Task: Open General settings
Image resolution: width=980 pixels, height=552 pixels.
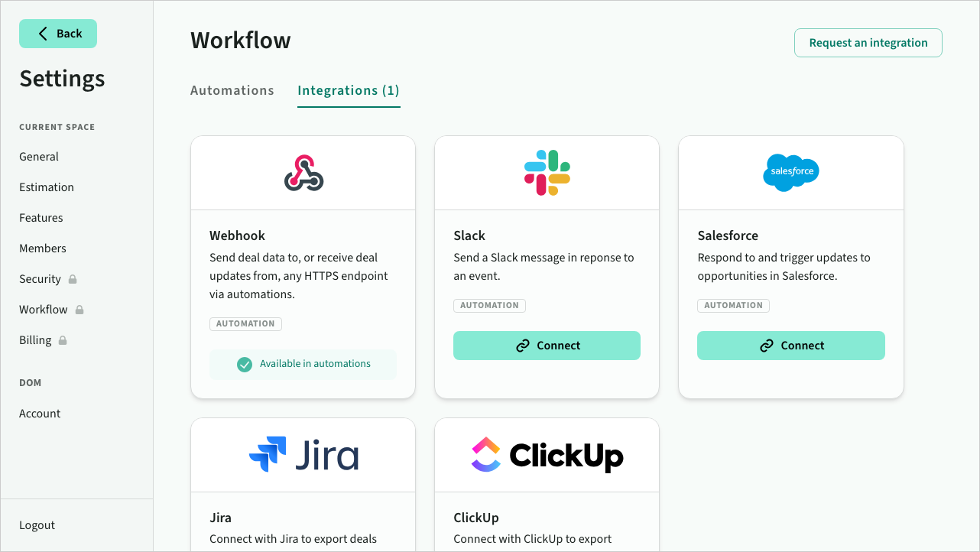Action: pyautogui.click(x=39, y=157)
